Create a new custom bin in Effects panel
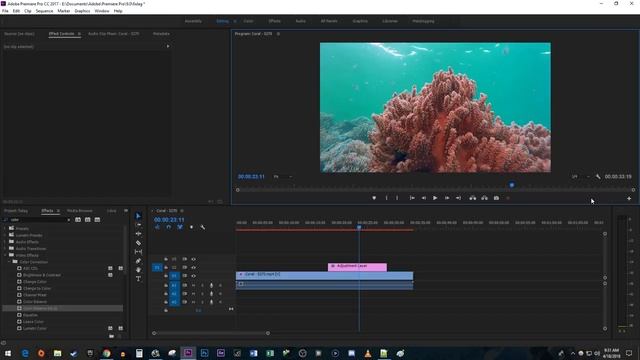 [111, 336]
